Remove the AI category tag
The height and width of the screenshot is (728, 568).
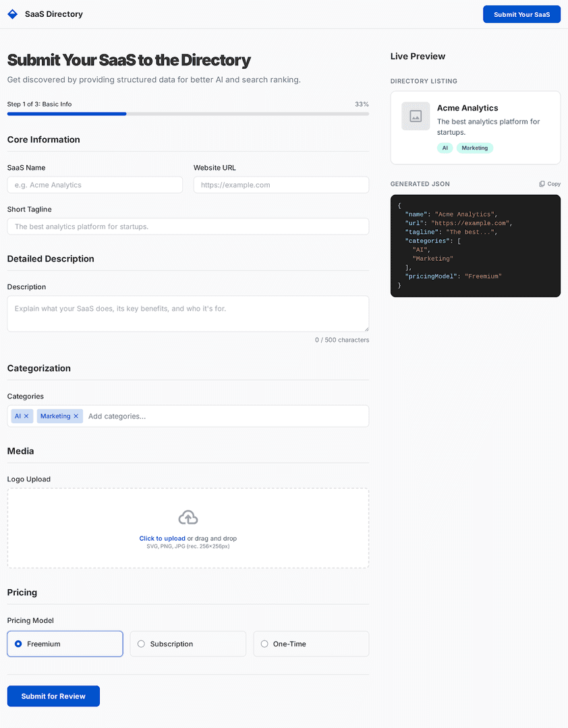point(26,417)
